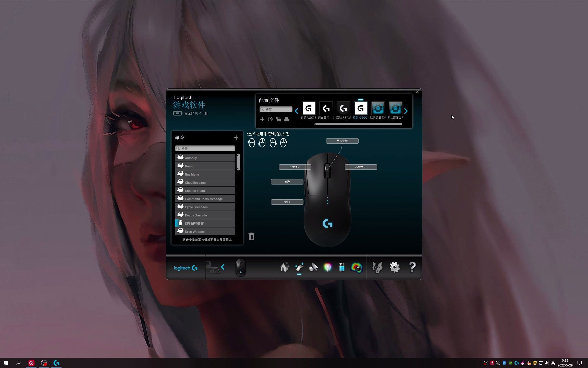The width and height of the screenshot is (588, 368).
Task: Click the delete trash icon for profile
Action: [251, 236]
